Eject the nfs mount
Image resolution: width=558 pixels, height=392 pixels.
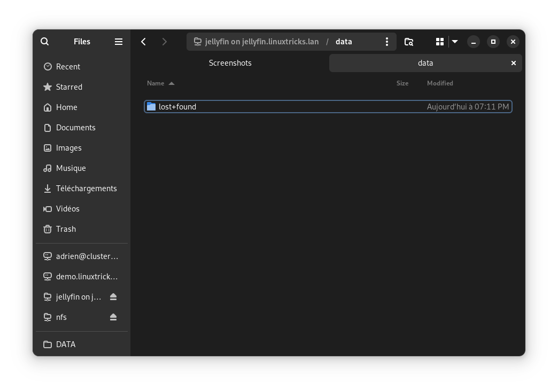coord(113,317)
